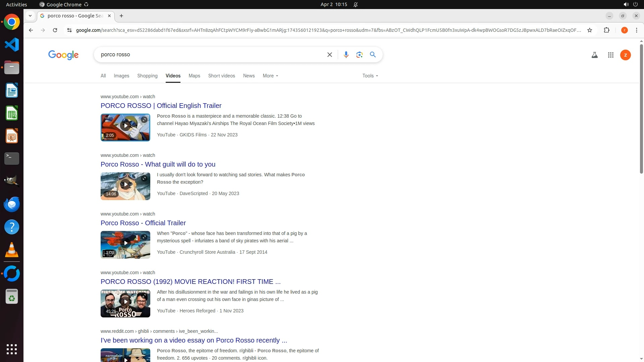The height and width of the screenshot is (362, 644).
Task: Expand the More search filters dropdown
Action: coord(270,76)
